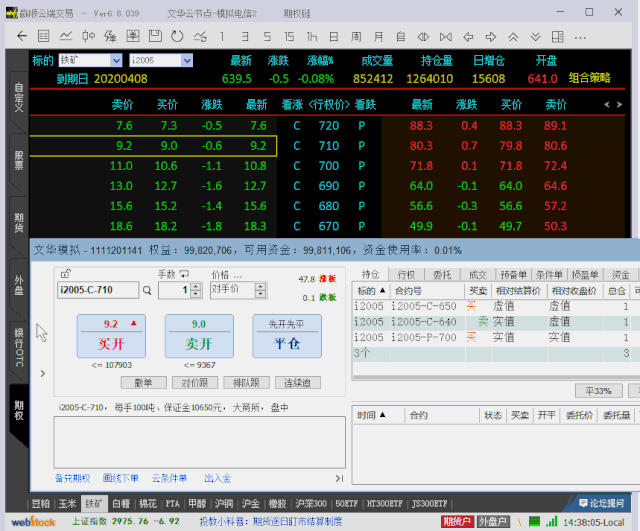Click the 买开 button at 9.2
This screenshot has width=640, height=531.
[x=111, y=336]
